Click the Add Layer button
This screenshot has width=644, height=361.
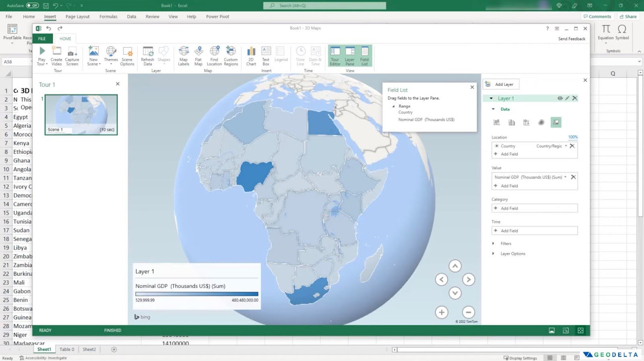(x=501, y=84)
